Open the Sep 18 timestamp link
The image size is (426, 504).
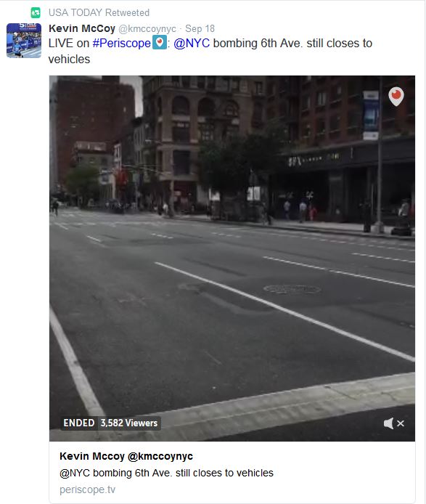[x=200, y=28]
